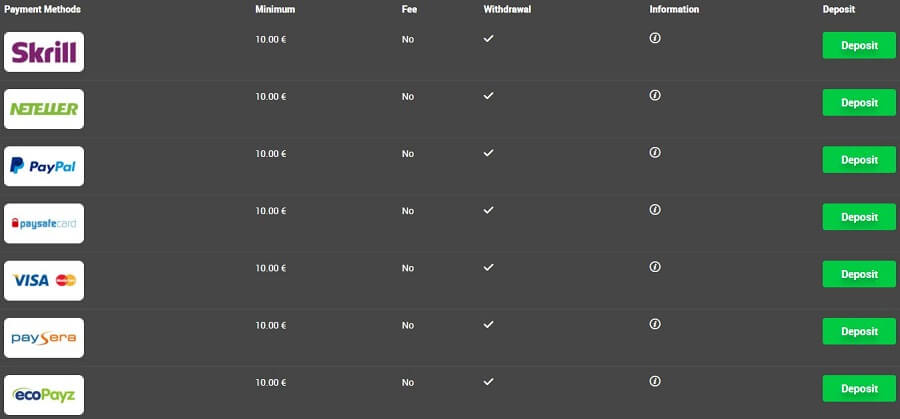Select the paysafecard logo
Viewport: 900px width, 419px height.
tap(44, 223)
